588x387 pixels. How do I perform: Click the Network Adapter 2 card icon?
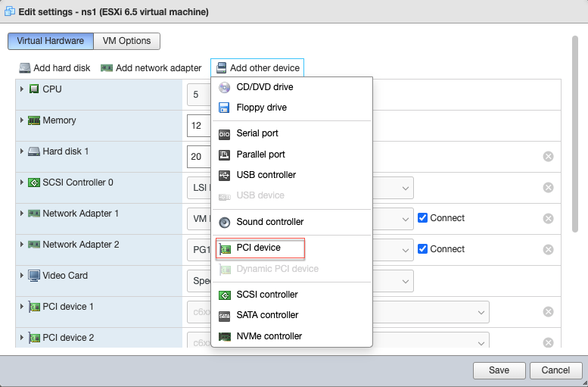[x=34, y=245]
